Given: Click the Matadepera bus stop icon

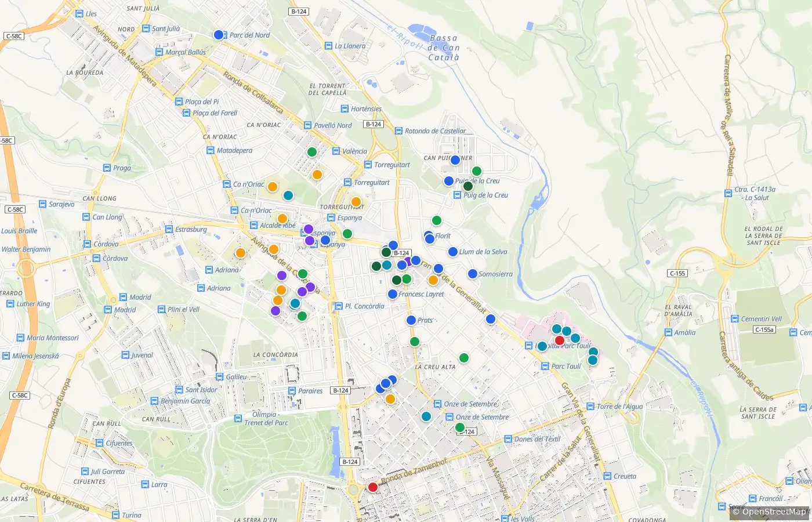Looking at the screenshot, I should click(211, 150).
